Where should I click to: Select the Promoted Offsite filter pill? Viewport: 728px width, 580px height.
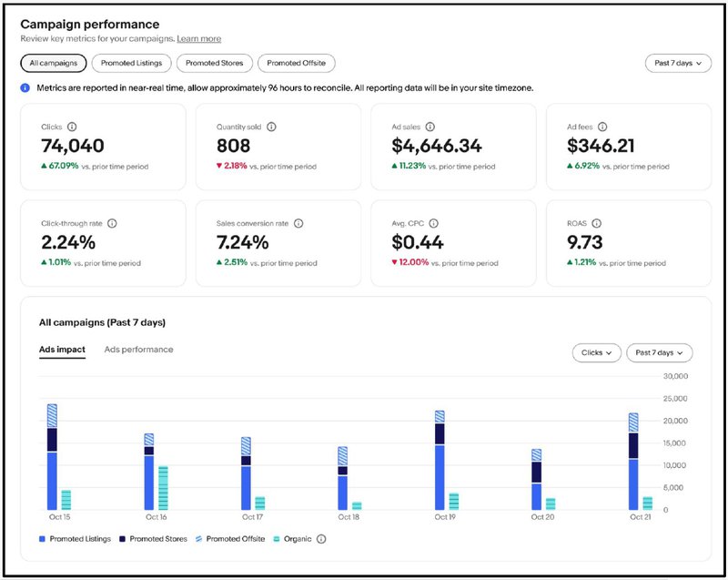point(297,63)
